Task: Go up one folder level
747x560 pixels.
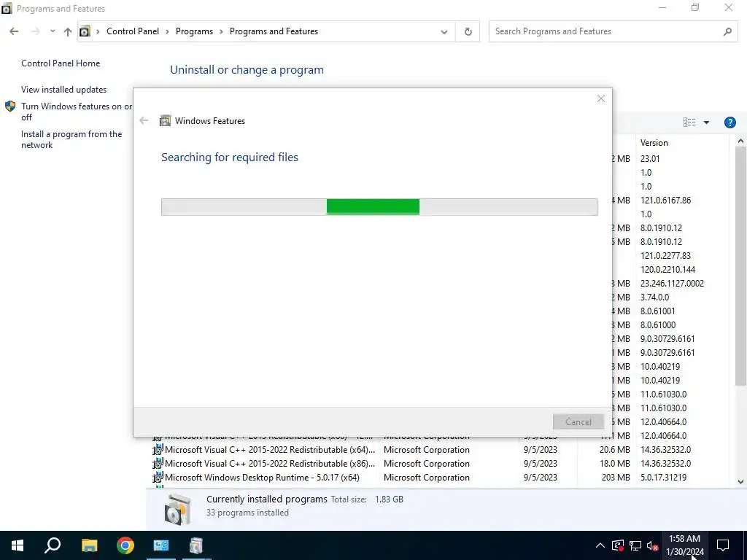Action: (x=68, y=31)
